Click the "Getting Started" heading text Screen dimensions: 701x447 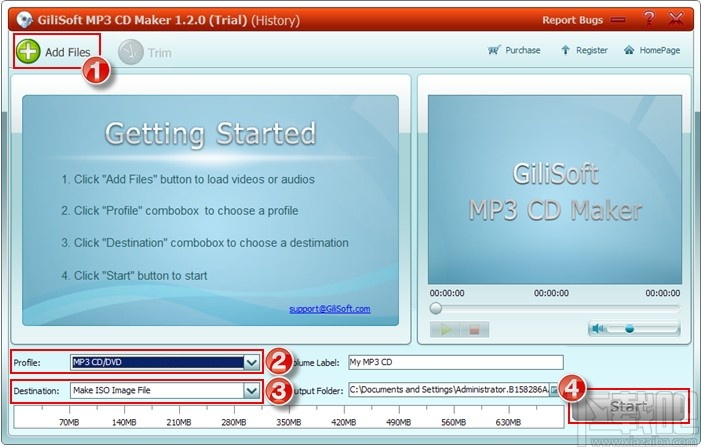click(x=211, y=133)
